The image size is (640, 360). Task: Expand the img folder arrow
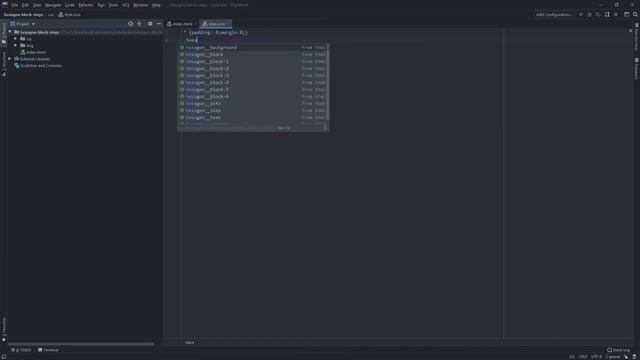coord(16,45)
